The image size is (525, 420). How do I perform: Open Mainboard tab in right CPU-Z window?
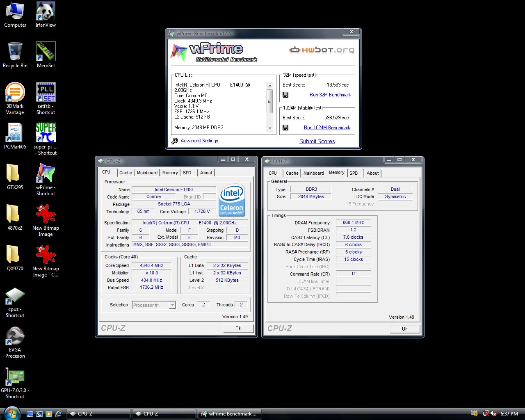314,173
